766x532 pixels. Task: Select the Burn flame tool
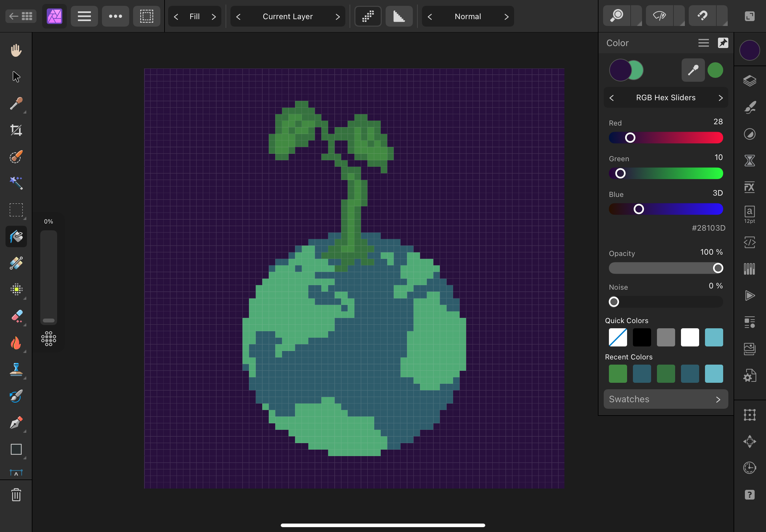click(16, 343)
